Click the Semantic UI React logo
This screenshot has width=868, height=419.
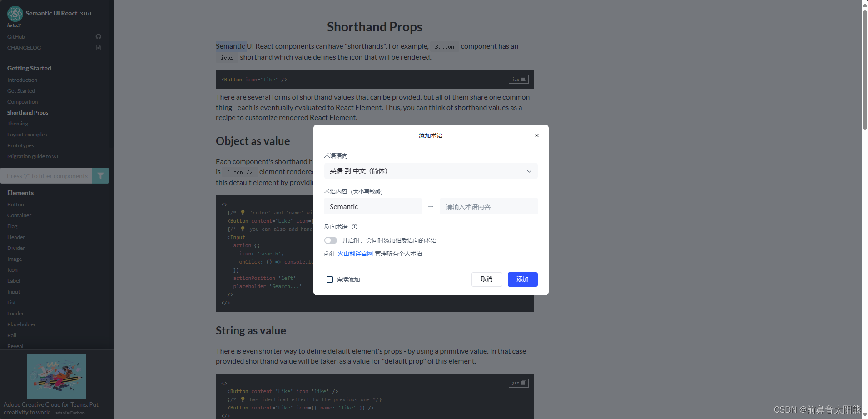[x=15, y=14]
